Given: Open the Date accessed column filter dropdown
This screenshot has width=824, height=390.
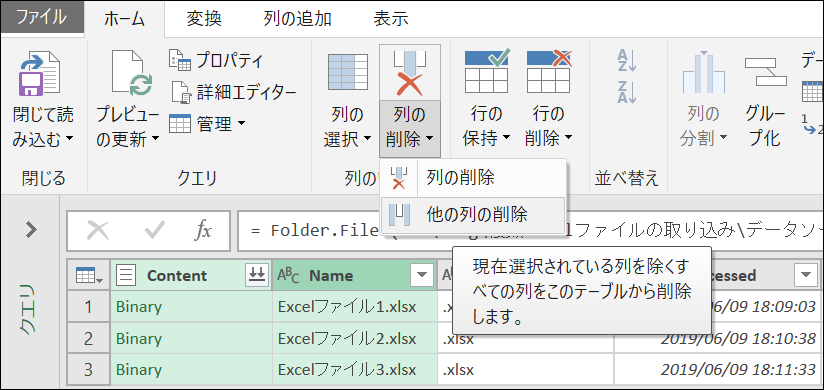Looking at the screenshot, I should pos(805,275).
